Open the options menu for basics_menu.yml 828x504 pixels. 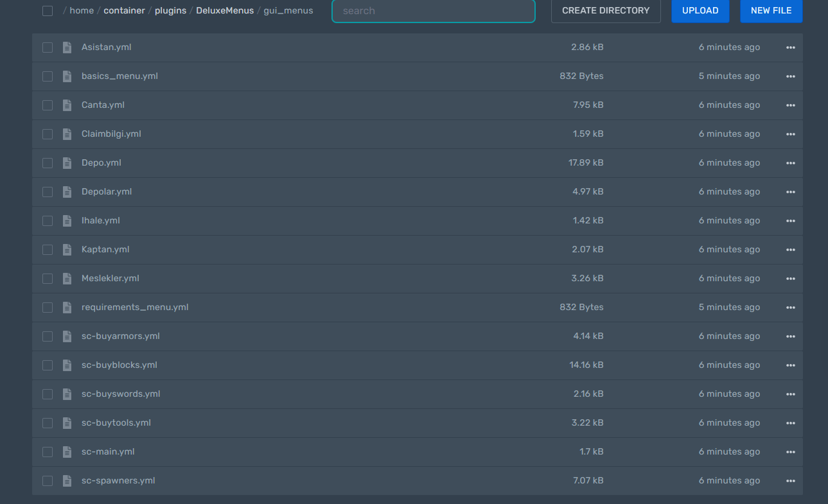pos(790,76)
